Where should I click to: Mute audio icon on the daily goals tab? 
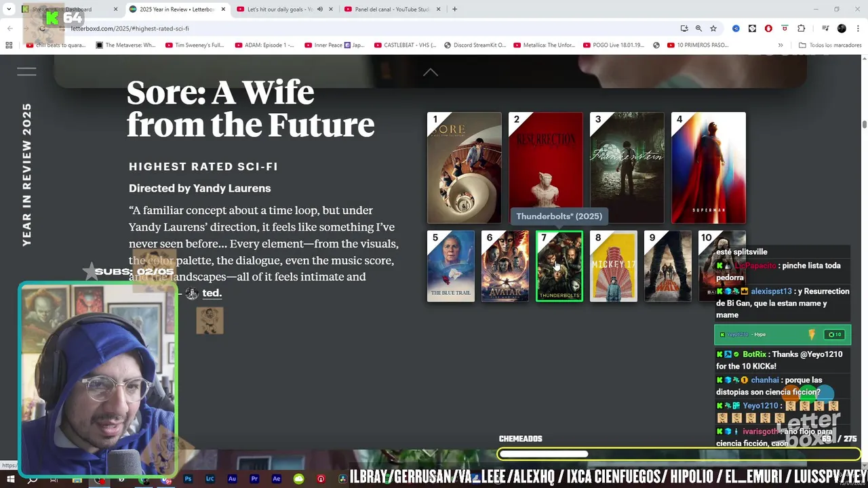(320, 9)
